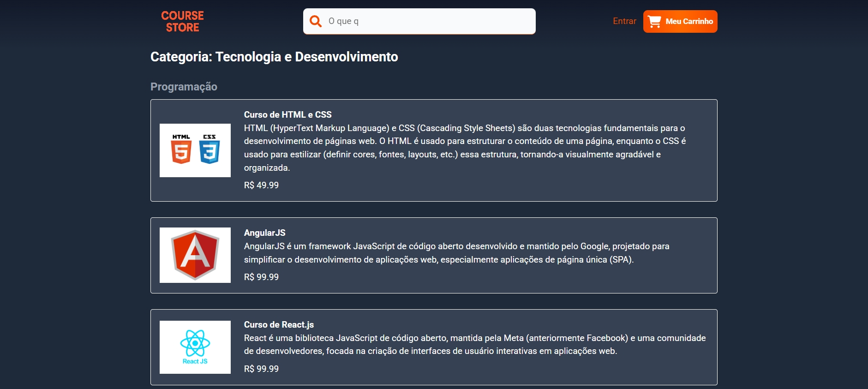Viewport: 868px width, 389px height.
Task: Click the CSS3 shield logo
Action: [210, 150]
